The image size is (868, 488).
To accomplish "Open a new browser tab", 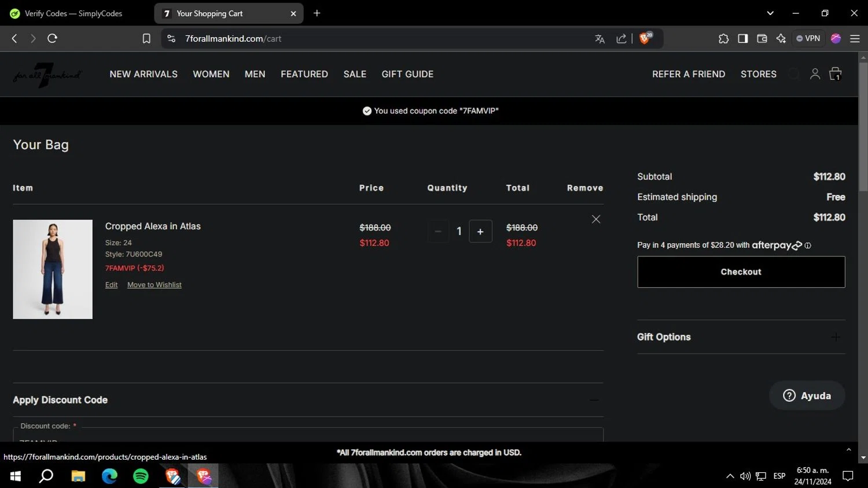I will [x=317, y=13].
